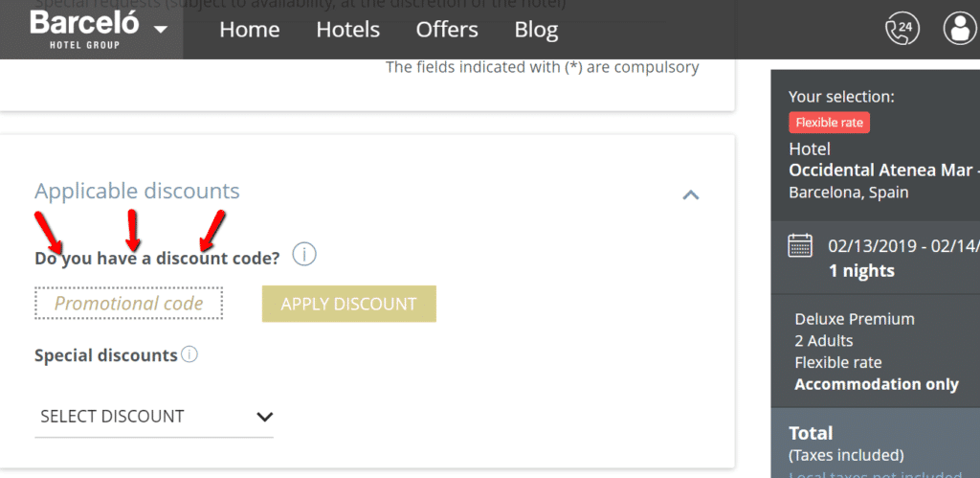Screen dimensions: 980x478
Task: Expand the dropdown arrow beside Barceló logo
Action: pyautogui.click(x=161, y=29)
